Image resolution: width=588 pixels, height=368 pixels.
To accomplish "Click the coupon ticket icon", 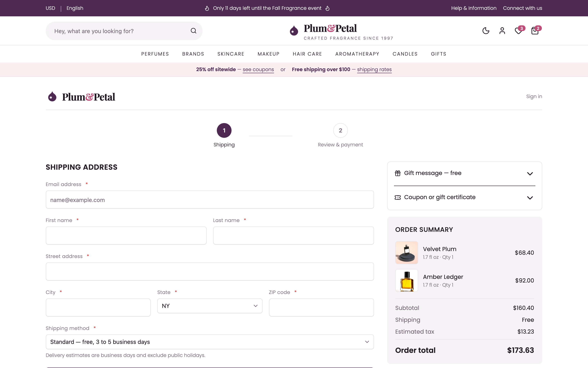I will pyautogui.click(x=398, y=197).
